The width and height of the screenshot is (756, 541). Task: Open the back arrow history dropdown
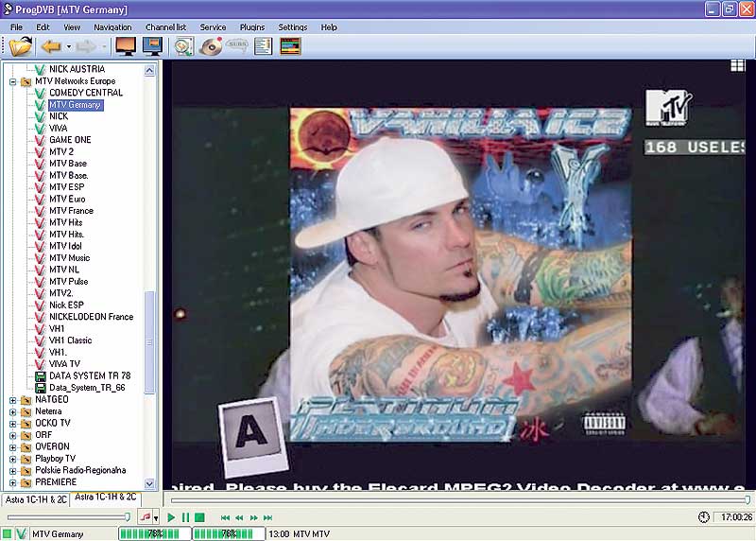point(68,46)
